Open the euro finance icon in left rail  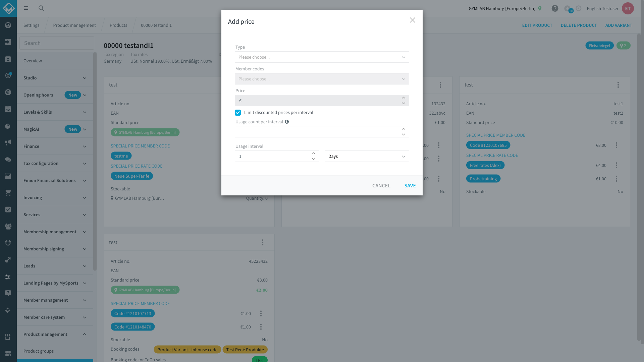point(8,92)
